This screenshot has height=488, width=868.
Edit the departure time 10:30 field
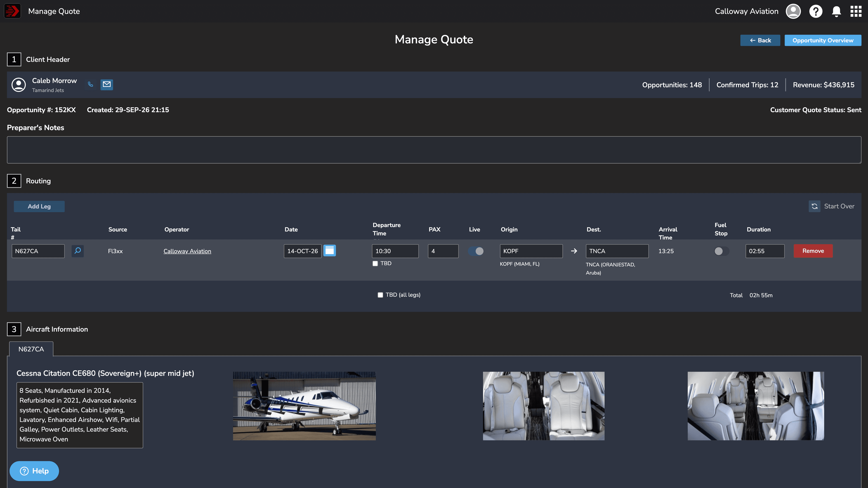(395, 251)
